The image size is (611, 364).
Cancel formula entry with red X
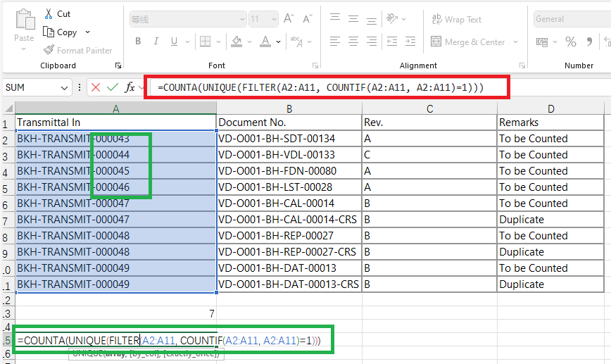(x=96, y=87)
